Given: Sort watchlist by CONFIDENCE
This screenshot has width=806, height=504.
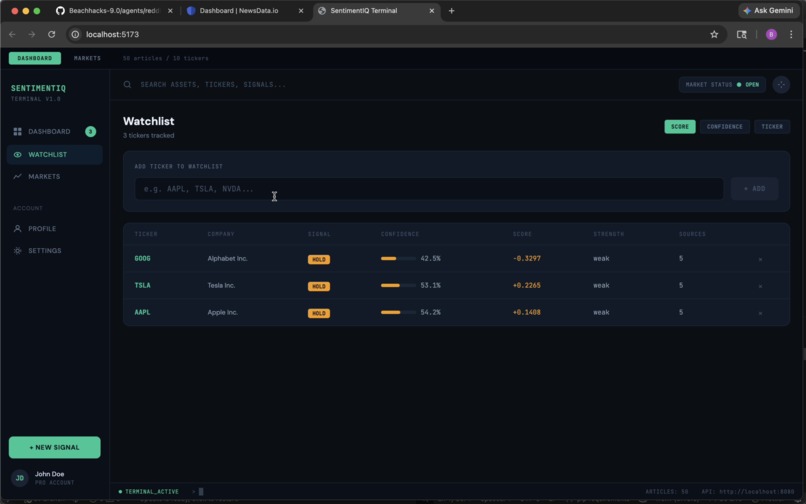Looking at the screenshot, I should coord(724,127).
